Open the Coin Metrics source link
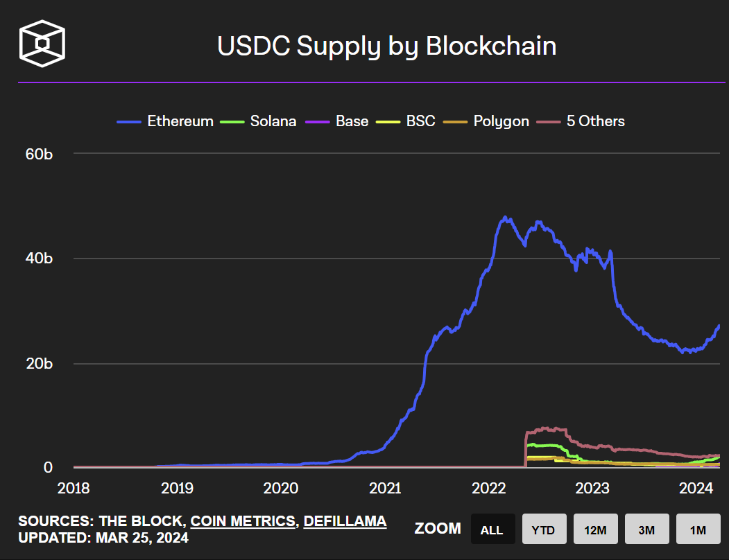Screen dimensions: 729x560 click(243, 521)
